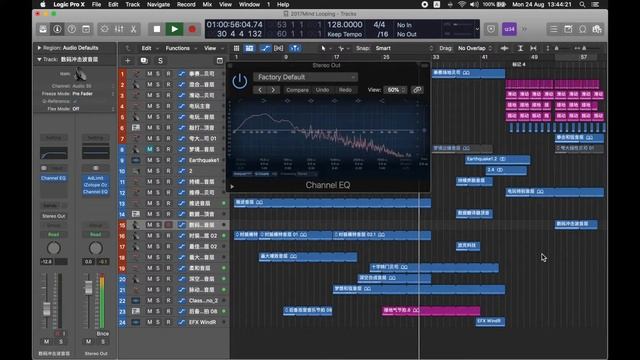Go to next preset in Channel EQ
Screen dimensions: 640x360
(273, 90)
